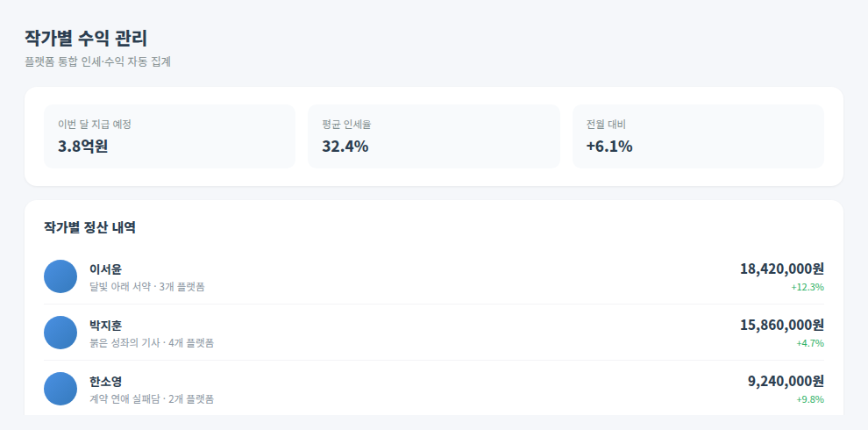Click 이서윤's blue avatar circle

point(60,276)
